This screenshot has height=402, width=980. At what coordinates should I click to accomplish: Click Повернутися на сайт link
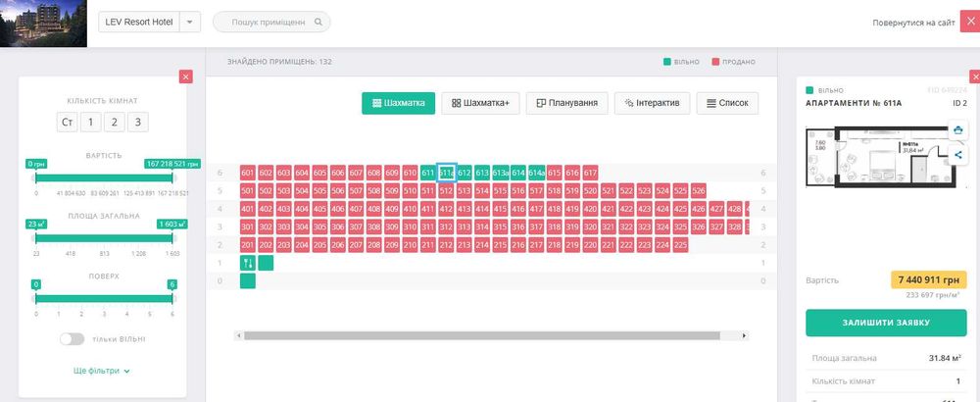pos(913,23)
